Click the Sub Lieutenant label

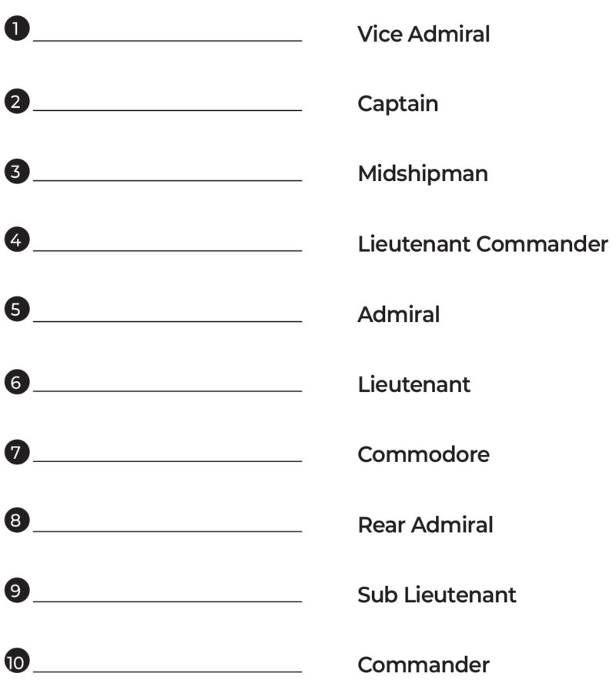[437, 595]
